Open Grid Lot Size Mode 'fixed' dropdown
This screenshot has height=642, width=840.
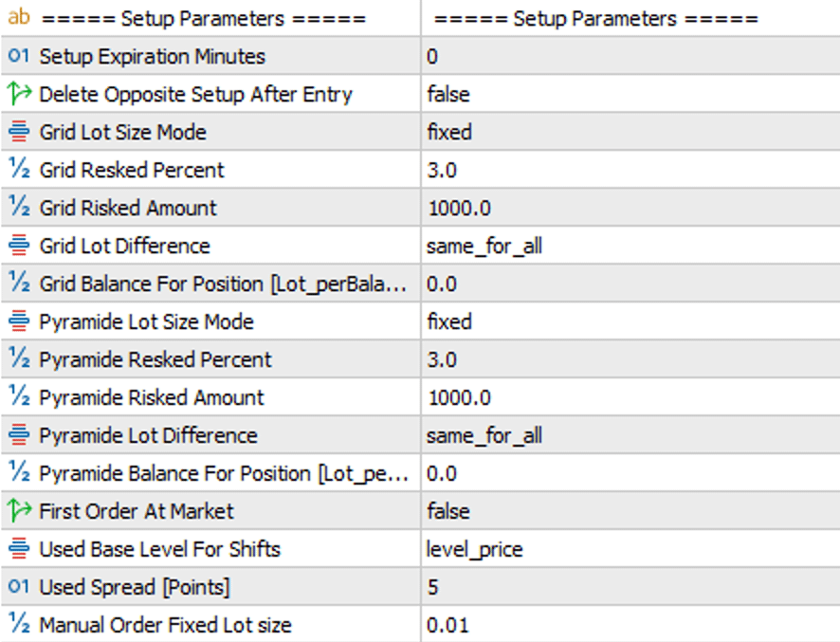pos(449,132)
